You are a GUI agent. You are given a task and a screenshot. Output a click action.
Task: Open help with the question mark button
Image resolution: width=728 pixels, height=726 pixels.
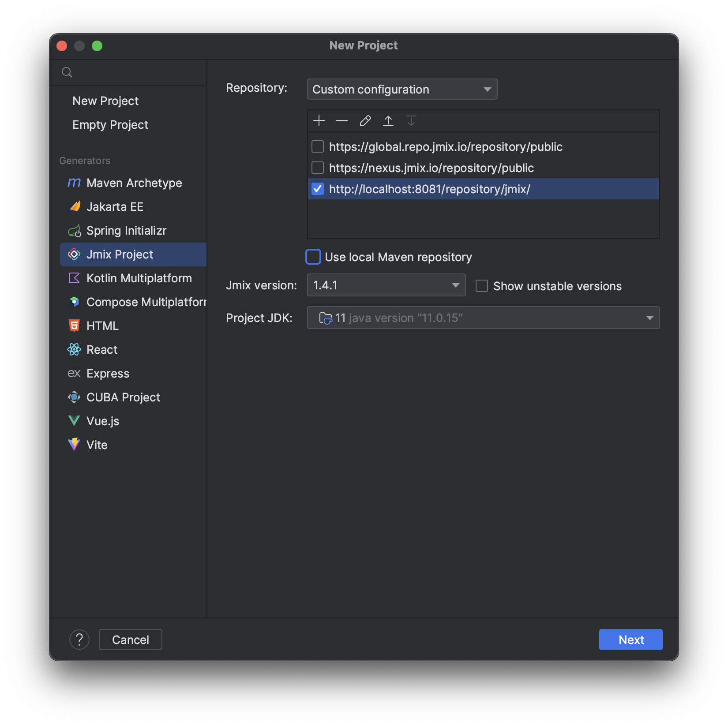pyautogui.click(x=79, y=640)
